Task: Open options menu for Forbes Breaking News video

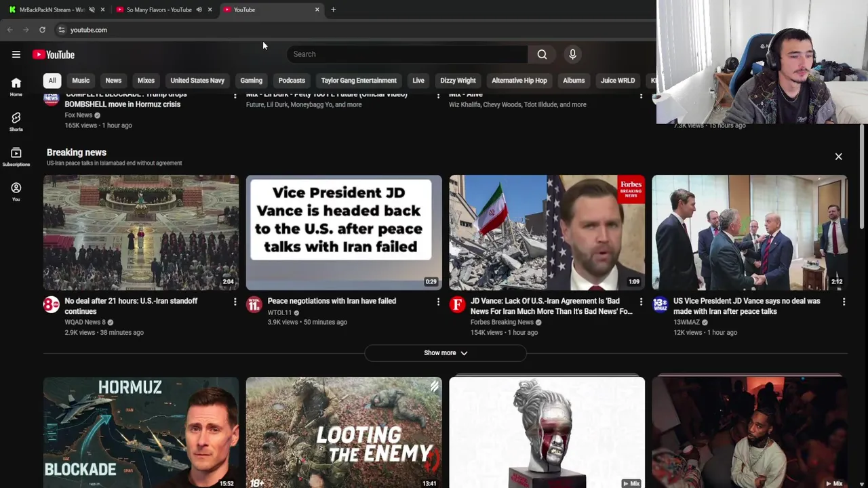Action: tap(641, 302)
